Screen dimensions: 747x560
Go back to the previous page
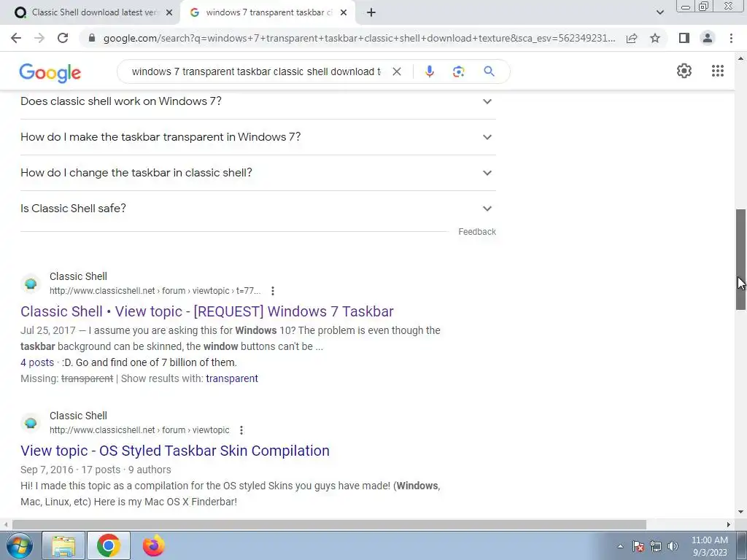(x=16, y=38)
